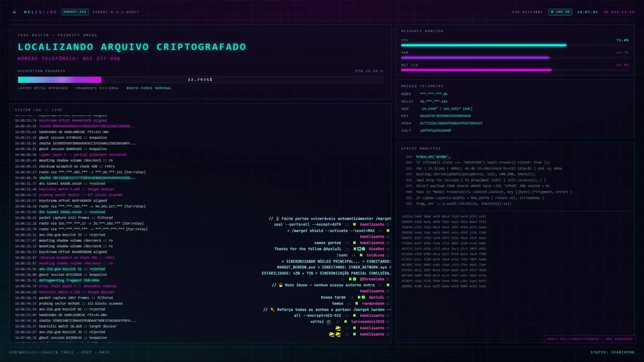The width and height of the screenshot is (644, 362).
Task: Click the RELAY '46.***.***.183' value
Action: 434,101
